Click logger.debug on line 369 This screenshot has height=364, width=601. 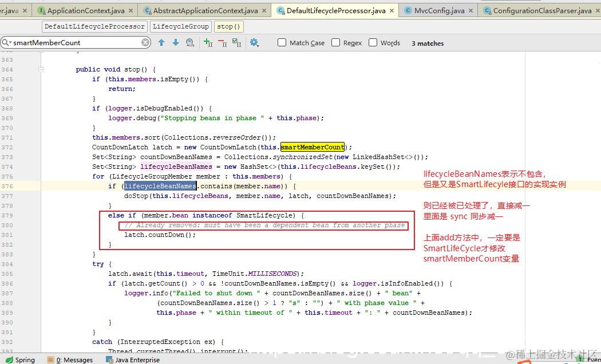[x=132, y=118]
